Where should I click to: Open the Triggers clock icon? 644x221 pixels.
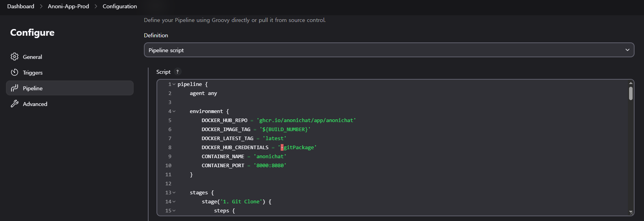15,72
